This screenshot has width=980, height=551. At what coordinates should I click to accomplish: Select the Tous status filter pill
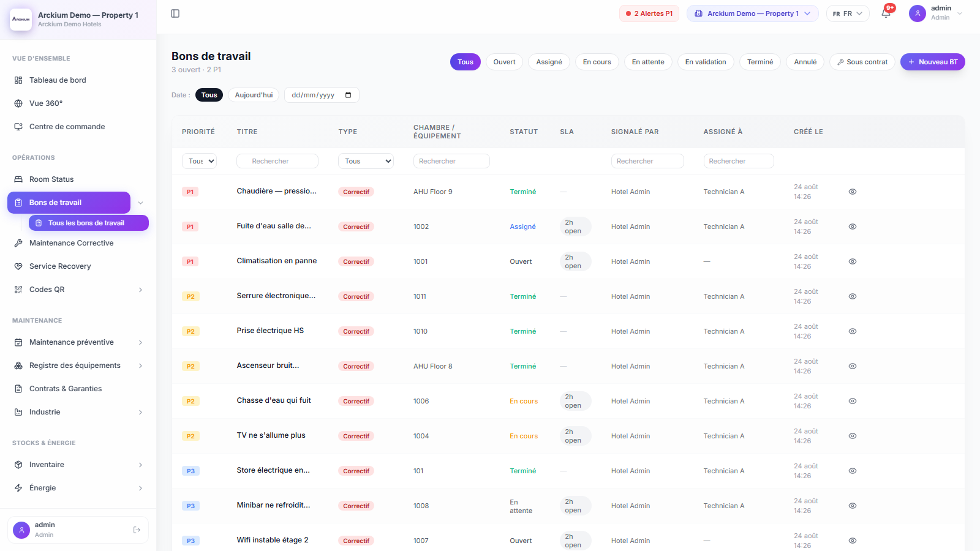coord(466,62)
